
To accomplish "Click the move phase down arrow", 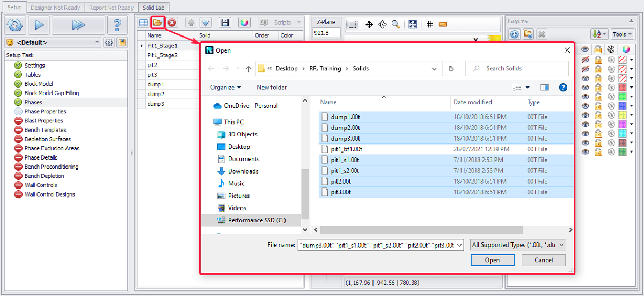I will 206,23.
